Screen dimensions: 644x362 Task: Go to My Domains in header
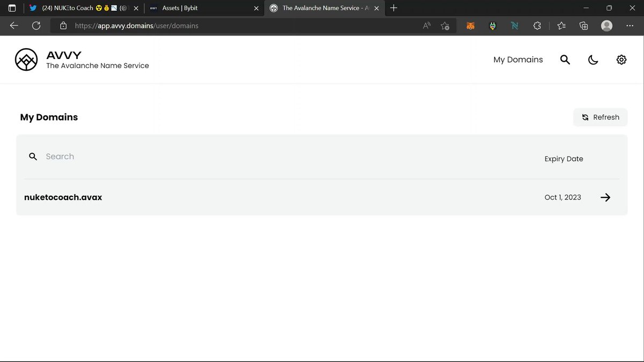(518, 60)
